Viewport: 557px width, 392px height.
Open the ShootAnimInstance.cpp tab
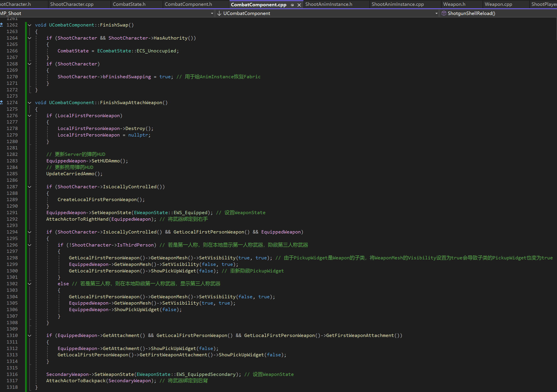point(398,4)
